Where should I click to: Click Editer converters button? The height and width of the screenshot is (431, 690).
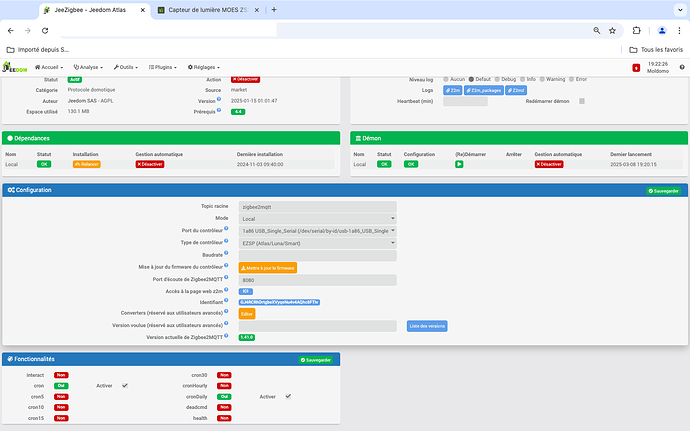pos(247,314)
